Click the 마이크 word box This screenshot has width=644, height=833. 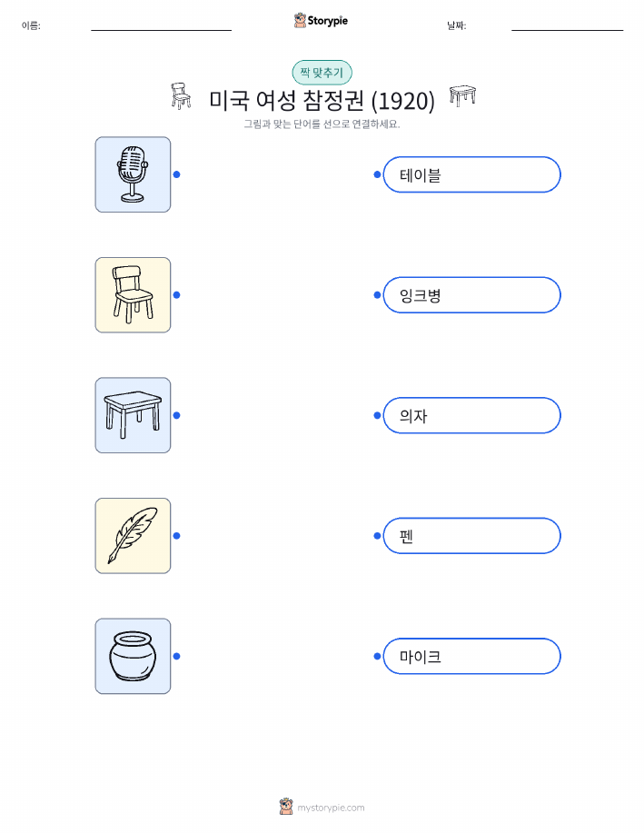[x=471, y=656]
